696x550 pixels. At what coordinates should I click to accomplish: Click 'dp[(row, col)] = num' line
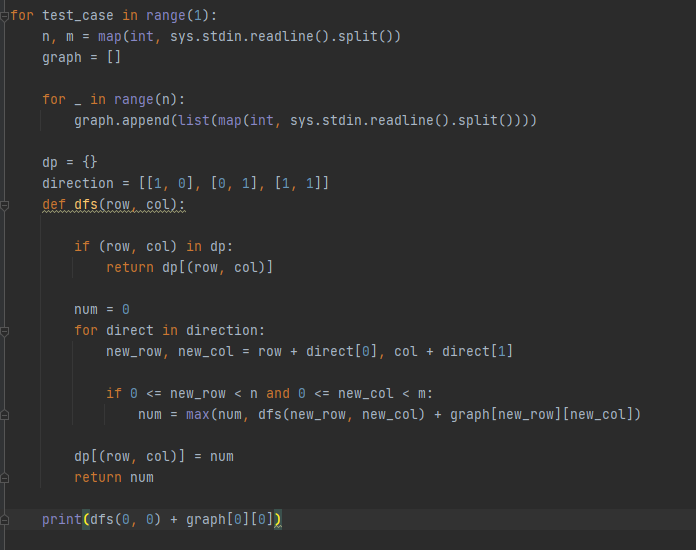coord(154,457)
